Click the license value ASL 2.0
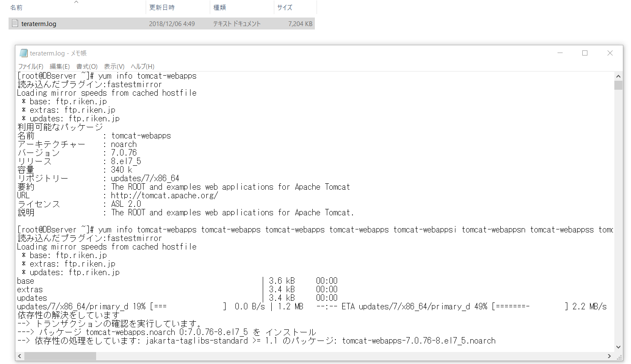 click(x=126, y=204)
